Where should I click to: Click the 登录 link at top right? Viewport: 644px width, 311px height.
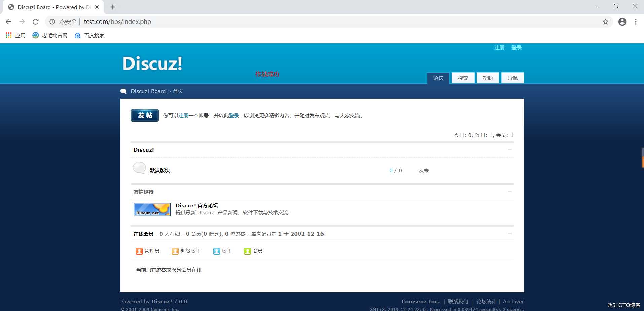(x=516, y=48)
